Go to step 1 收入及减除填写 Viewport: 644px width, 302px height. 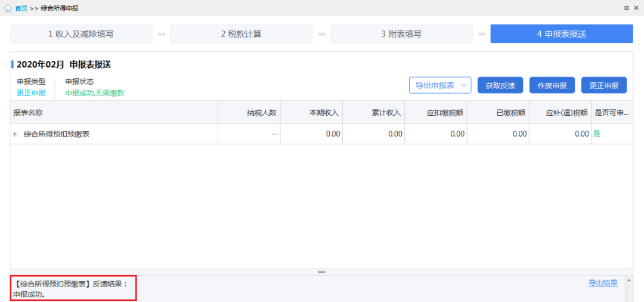81,33
